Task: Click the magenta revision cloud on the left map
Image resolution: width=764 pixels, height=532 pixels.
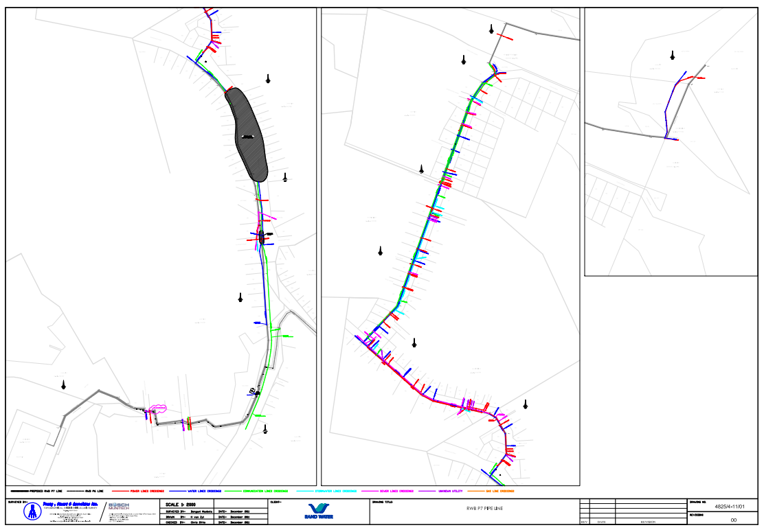Action: click(x=157, y=408)
